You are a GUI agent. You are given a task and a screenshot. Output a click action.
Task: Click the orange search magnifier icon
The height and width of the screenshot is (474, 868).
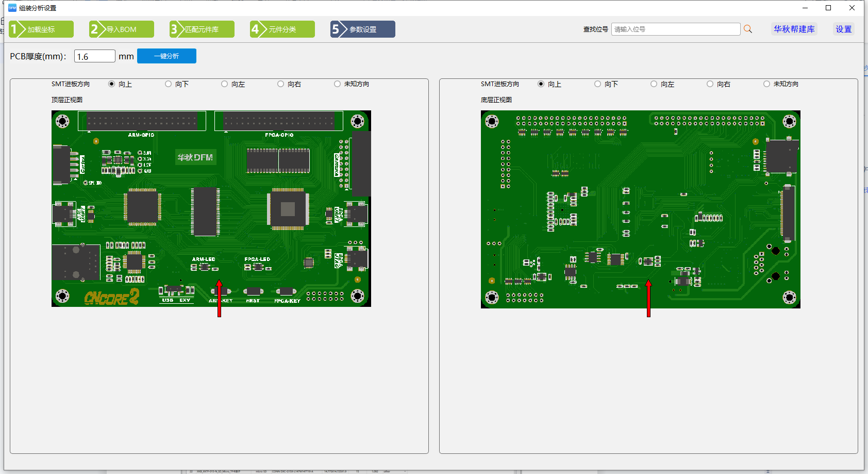coord(748,29)
